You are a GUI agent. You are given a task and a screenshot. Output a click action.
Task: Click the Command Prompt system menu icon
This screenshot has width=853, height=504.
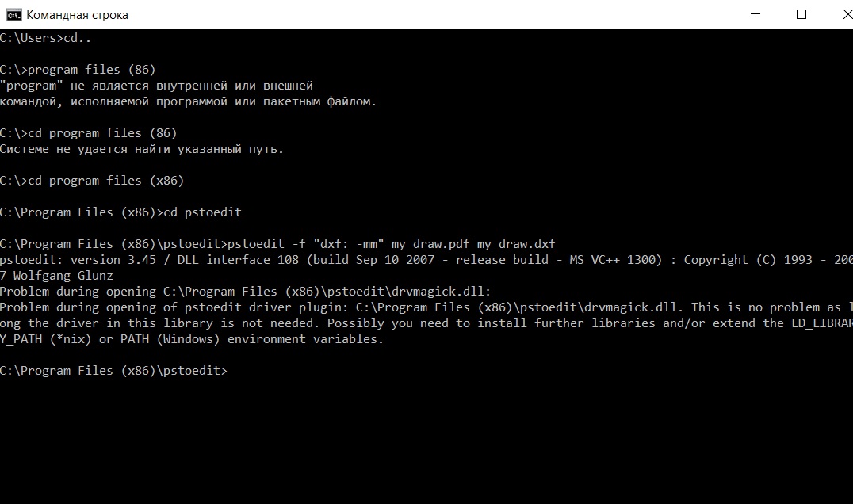13,14
